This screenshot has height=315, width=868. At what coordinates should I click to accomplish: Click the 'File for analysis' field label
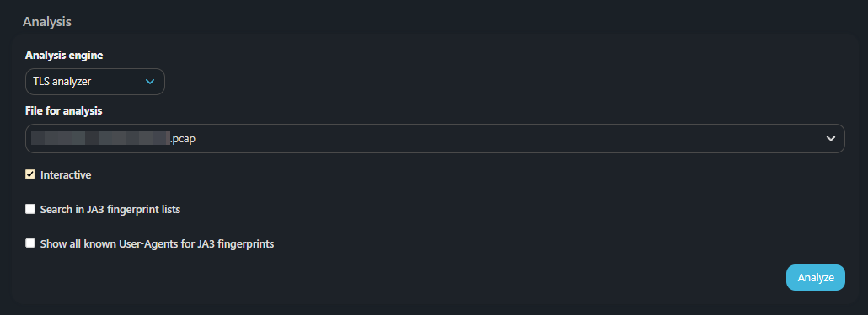(x=64, y=110)
